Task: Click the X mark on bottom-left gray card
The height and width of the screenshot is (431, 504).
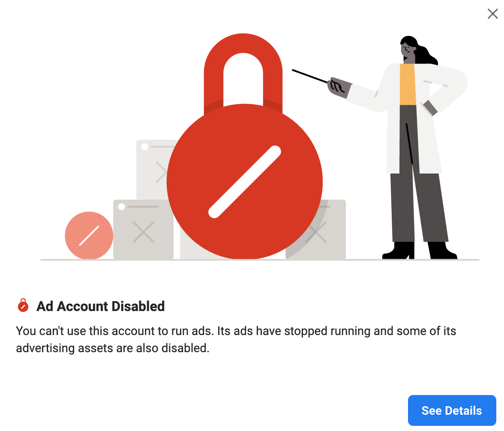Action: pyautogui.click(x=143, y=232)
